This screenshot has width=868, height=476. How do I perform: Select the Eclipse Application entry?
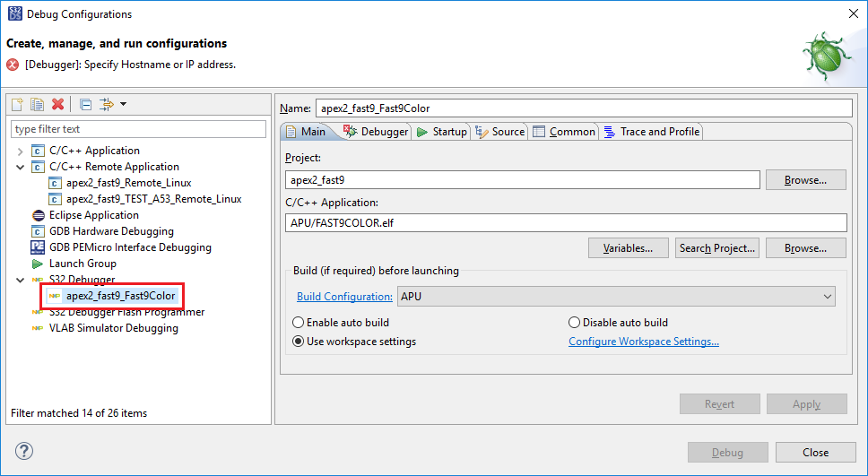click(x=93, y=215)
